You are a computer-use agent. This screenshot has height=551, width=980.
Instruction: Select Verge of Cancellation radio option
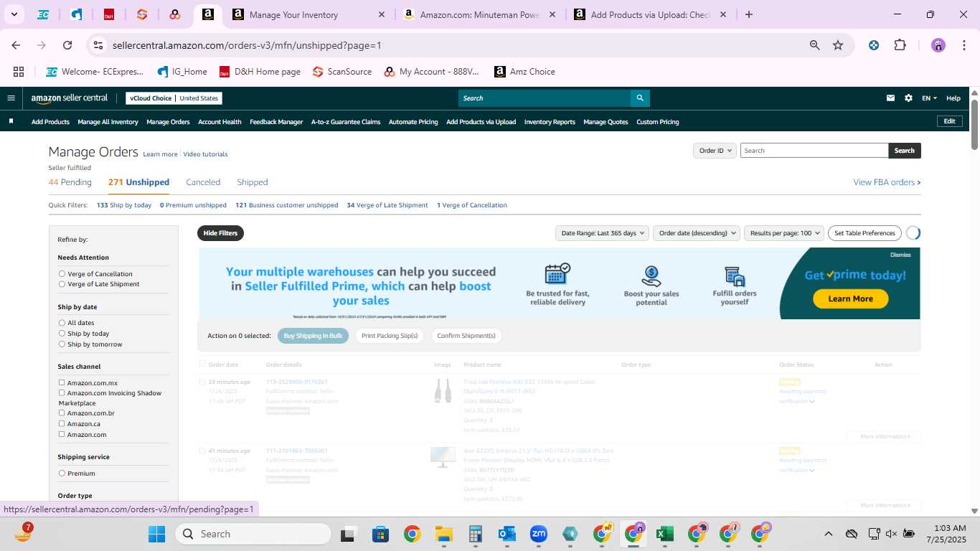coord(62,274)
